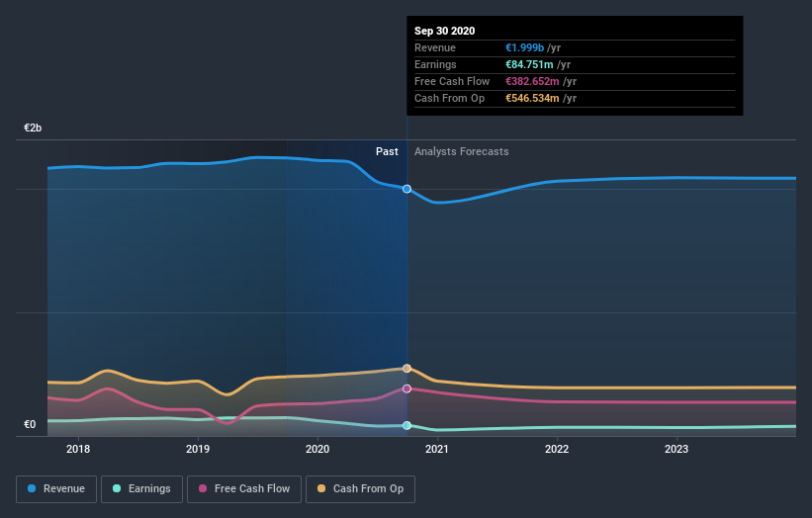This screenshot has width=812, height=518.
Task: Select the Revenue data point at Sep 2020
Action: pyautogui.click(x=407, y=189)
